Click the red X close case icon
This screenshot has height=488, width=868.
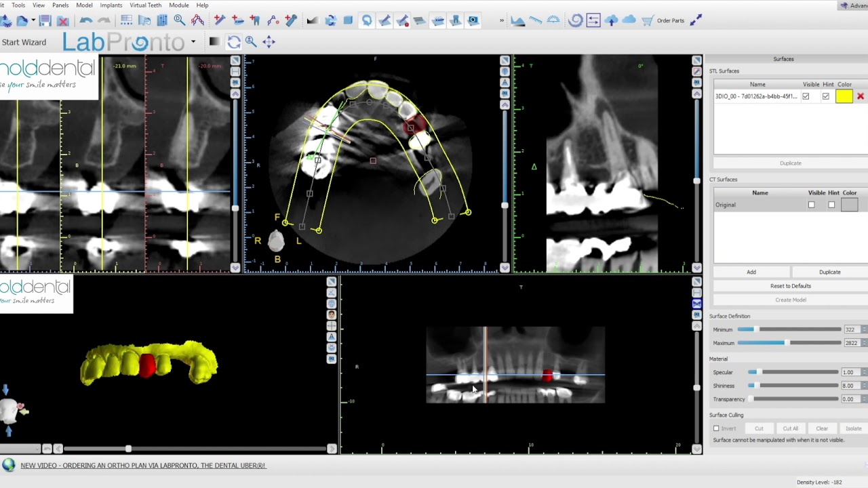coord(62,21)
